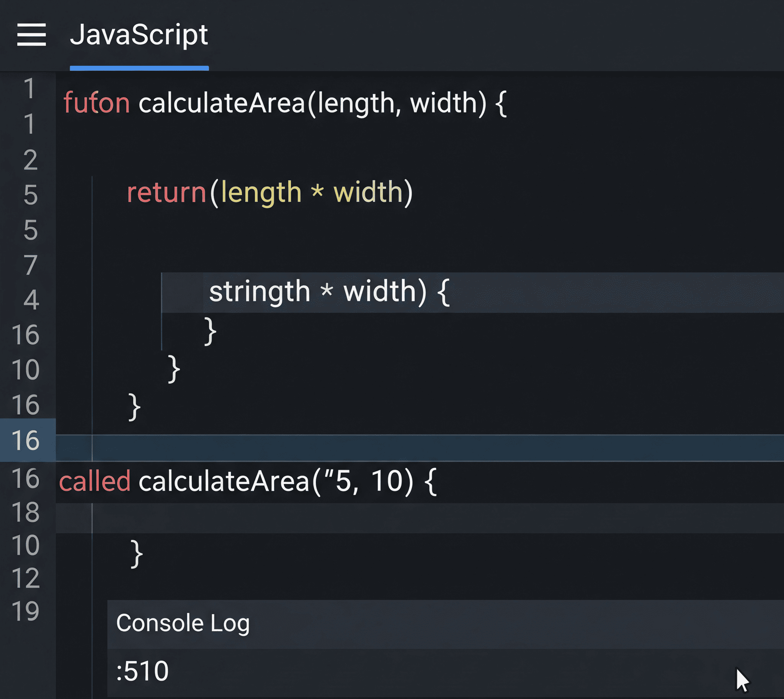This screenshot has height=699, width=784.
Task: Click the Console Log header
Action: (446, 624)
